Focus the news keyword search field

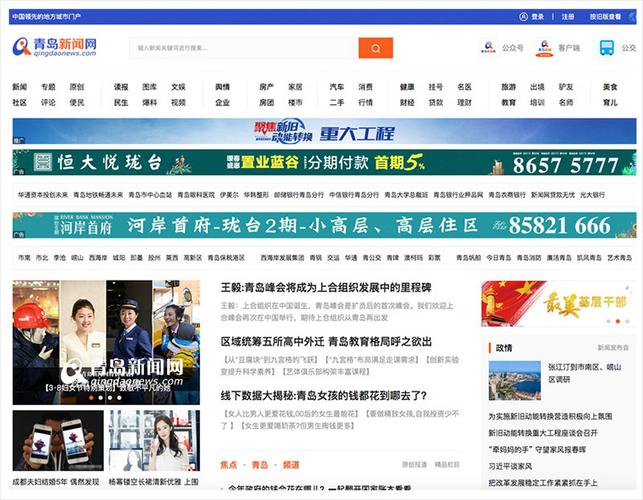point(244,48)
